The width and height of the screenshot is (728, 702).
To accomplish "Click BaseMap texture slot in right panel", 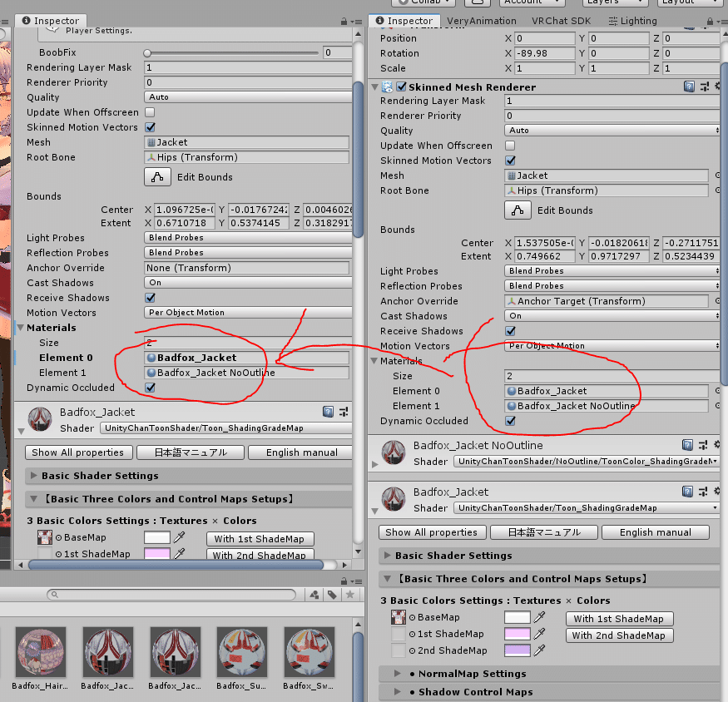I will tap(399, 617).
